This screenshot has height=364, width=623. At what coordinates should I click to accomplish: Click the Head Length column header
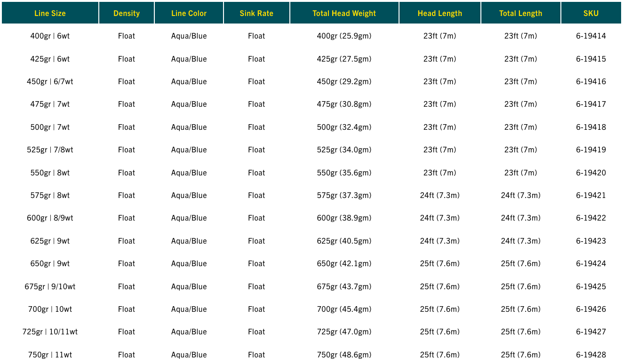(x=439, y=13)
